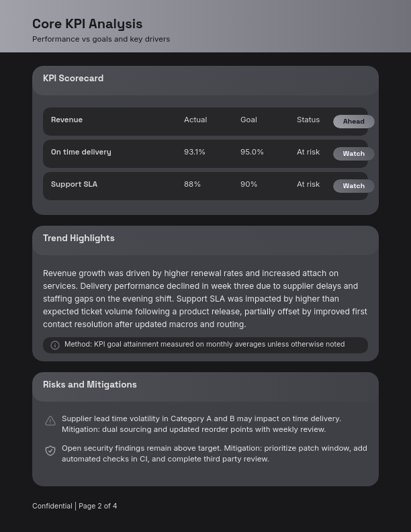411x532 pixels.
Task: Click the Revenue row label
Action: point(66,120)
